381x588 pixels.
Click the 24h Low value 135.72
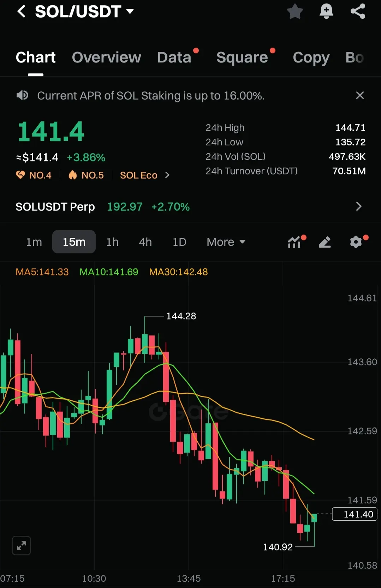coord(350,142)
